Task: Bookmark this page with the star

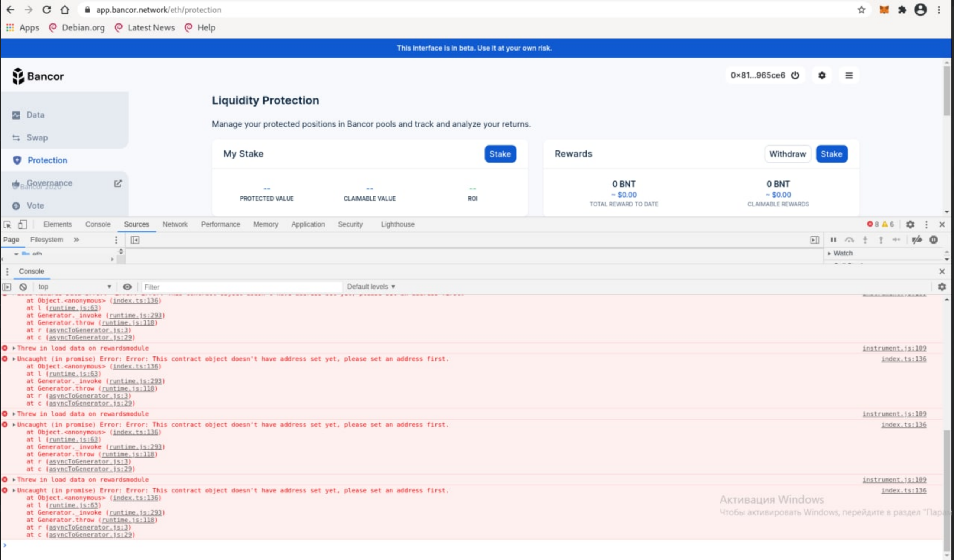Action: point(861,10)
